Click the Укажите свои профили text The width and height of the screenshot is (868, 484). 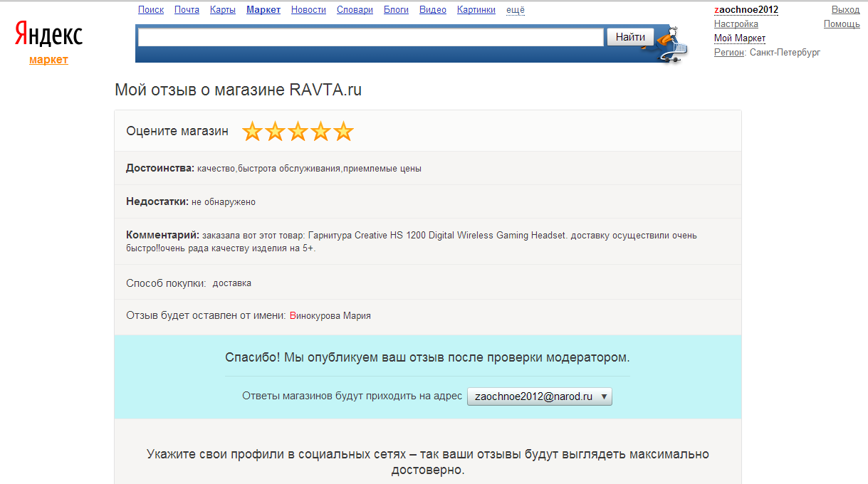tap(428, 462)
